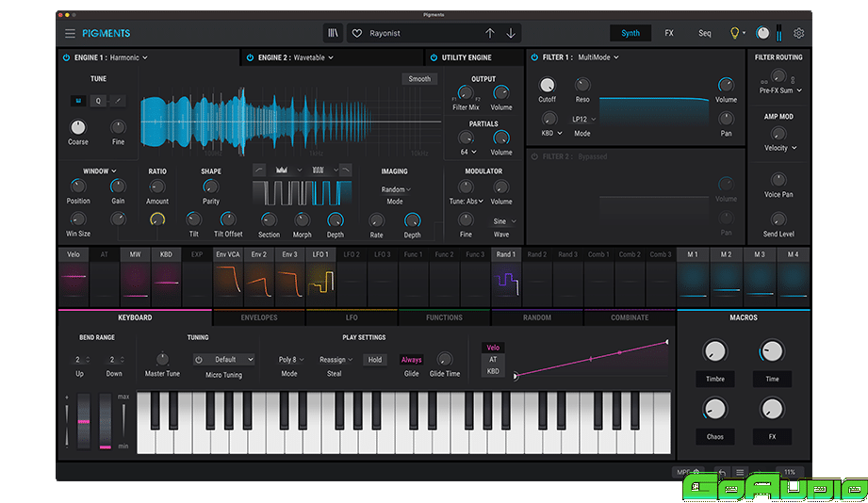Toggle Engine 2 power button
This screenshot has height=503, width=868.
pyautogui.click(x=250, y=57)
